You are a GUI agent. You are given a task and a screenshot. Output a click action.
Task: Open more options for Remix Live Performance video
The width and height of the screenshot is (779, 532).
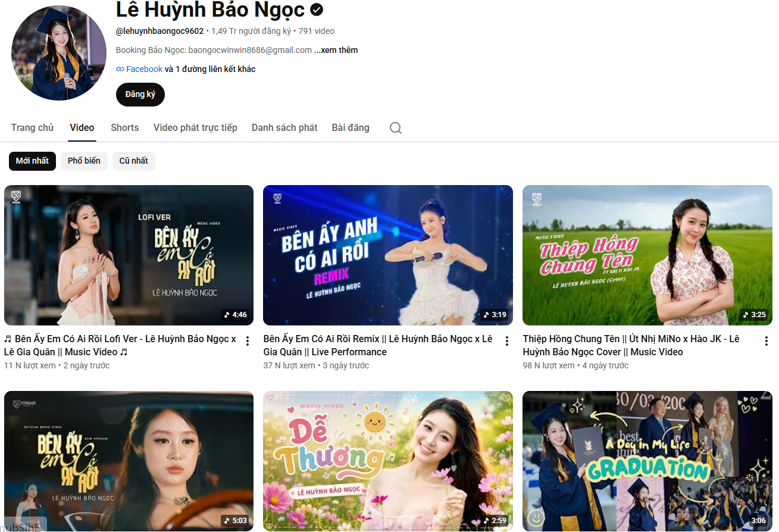[507, 341]
